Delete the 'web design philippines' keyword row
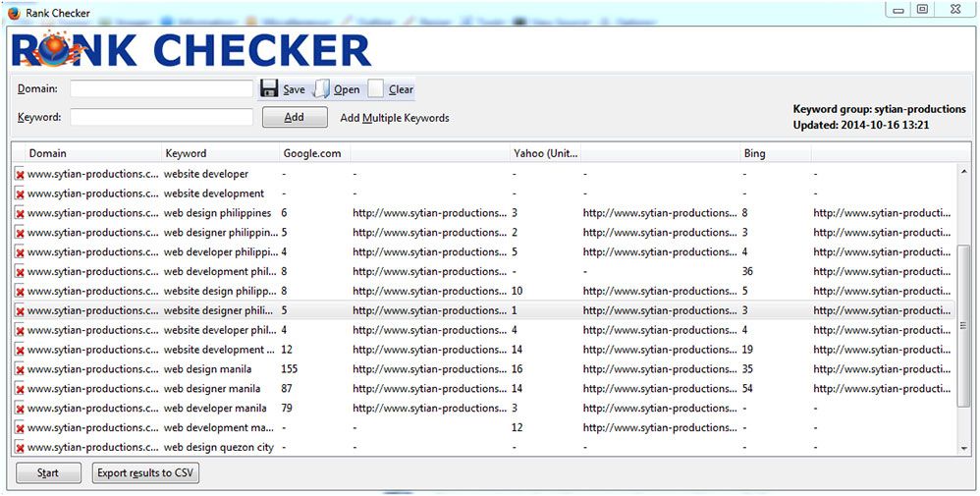The image size is (980, 496). point(20,213)
